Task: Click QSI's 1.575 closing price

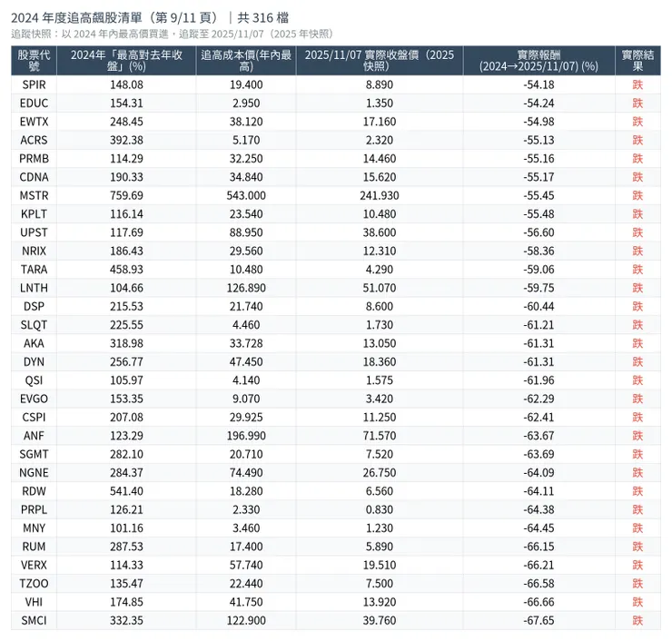Action: pyautogui.click(x=380, y=380)
